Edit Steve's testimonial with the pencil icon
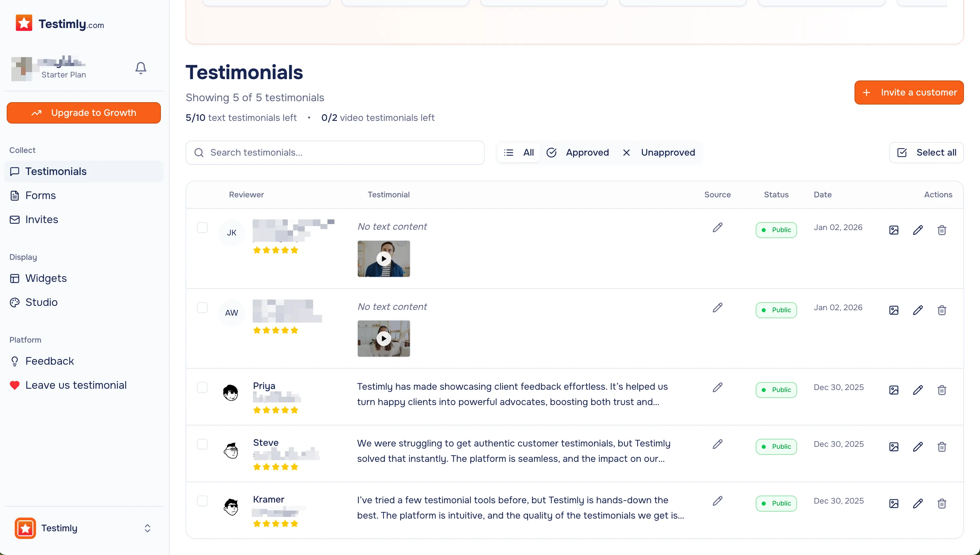 pos(918,447)
